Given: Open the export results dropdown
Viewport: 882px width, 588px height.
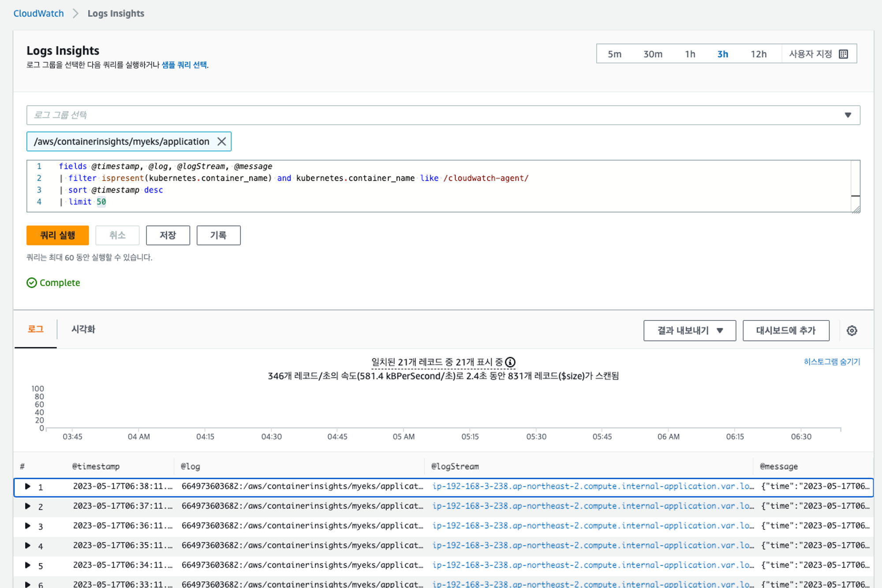Looking at the screenshot, I should pos(689,331).
